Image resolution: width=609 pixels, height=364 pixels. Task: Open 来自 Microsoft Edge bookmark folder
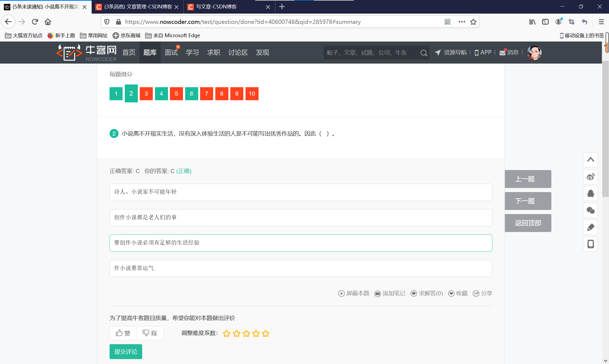click(173, 36)
